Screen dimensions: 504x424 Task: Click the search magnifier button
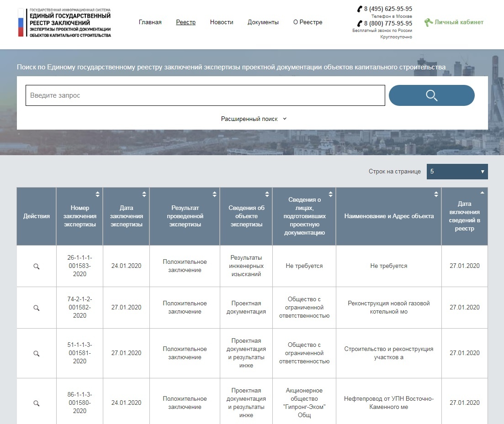[431, 95]
